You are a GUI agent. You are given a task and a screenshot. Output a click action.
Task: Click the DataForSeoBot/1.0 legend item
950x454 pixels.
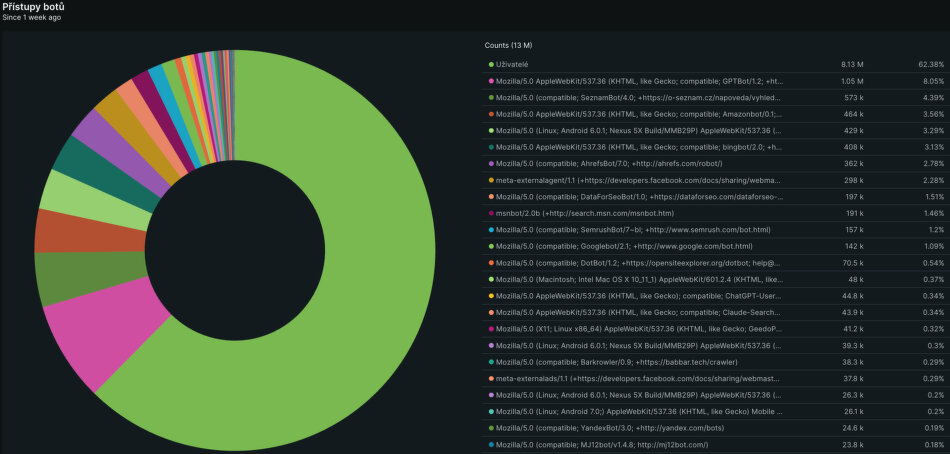coord(638,197)
